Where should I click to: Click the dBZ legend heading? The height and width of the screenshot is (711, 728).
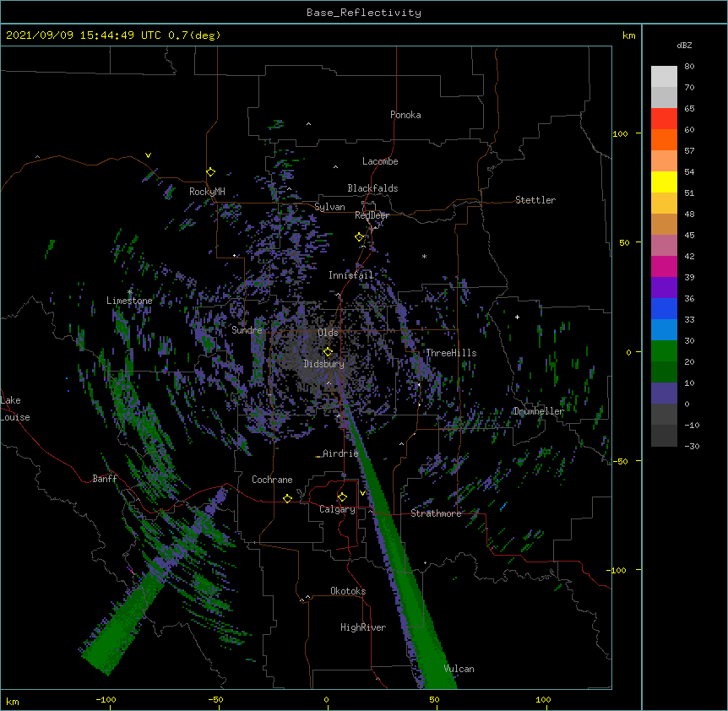pos(684,46)
